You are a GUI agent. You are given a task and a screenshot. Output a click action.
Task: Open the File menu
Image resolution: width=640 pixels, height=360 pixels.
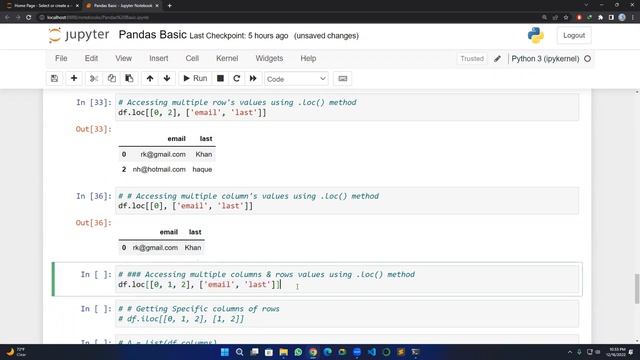(x=61, y=58)
